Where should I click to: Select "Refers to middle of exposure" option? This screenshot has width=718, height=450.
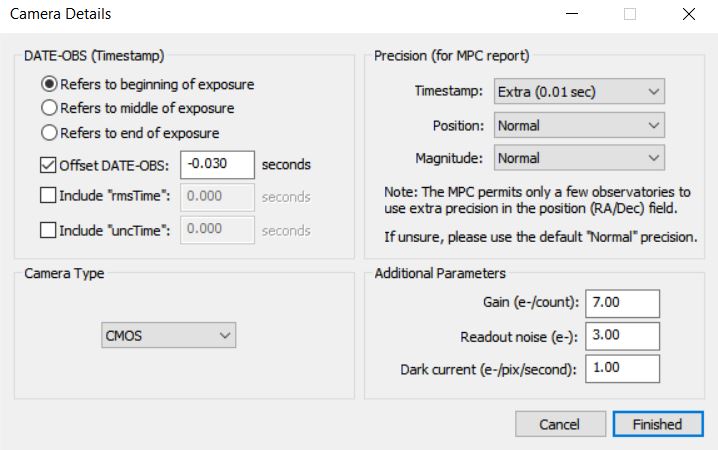tap(49, 109)
